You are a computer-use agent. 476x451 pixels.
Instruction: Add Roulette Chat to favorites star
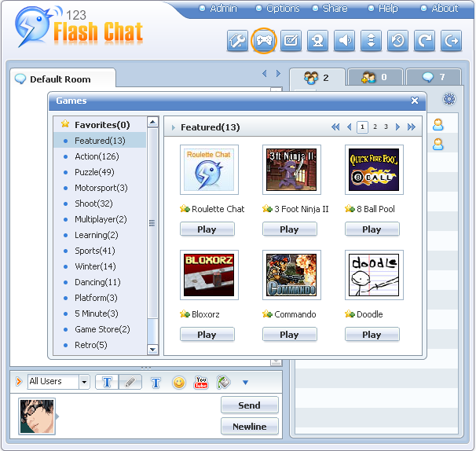(185, 209)
